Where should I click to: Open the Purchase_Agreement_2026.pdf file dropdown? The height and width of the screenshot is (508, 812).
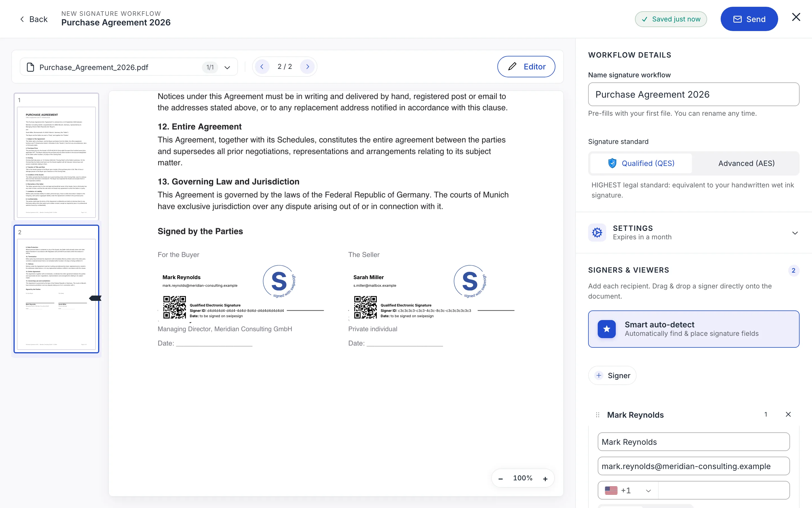129,67
